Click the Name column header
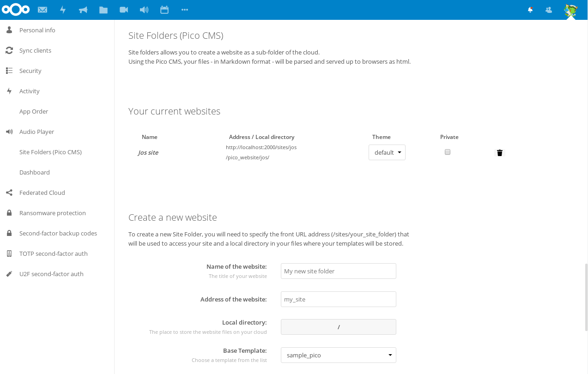Screen dimensions: 588x374 point(150,137)
